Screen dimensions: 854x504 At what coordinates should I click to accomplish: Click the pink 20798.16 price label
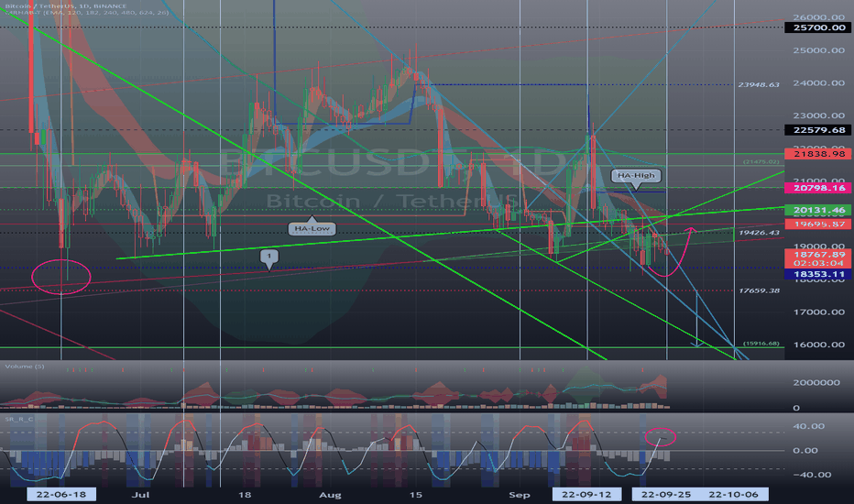click(817, 188)
